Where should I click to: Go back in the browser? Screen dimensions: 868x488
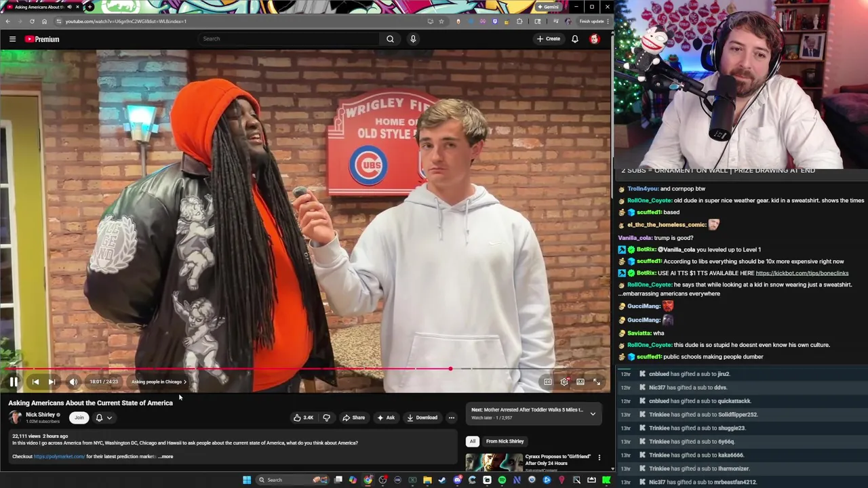[x=7, y=21]
